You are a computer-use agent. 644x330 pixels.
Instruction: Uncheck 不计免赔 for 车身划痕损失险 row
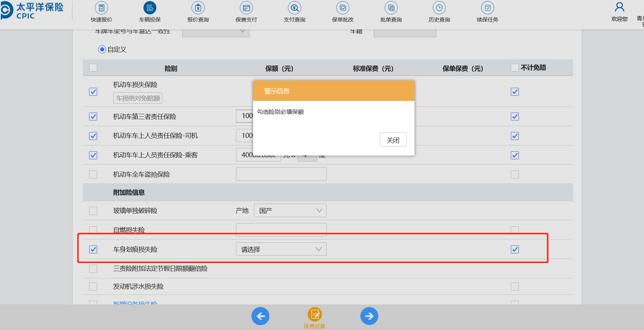tap(515, 249)
